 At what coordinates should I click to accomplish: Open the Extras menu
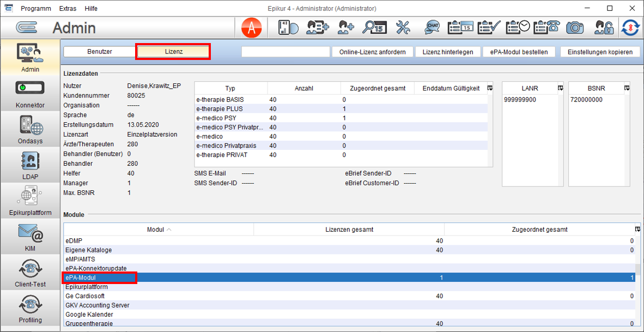(68, 8)
